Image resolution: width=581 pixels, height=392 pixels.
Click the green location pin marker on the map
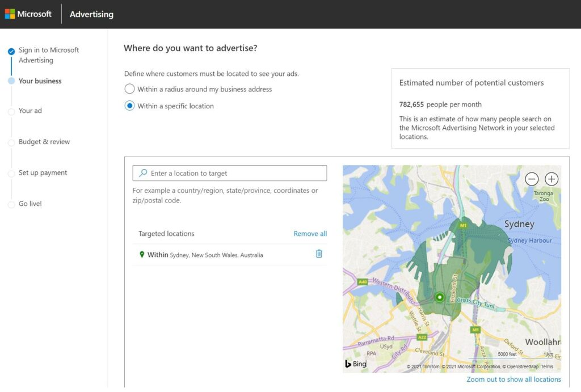tap(439, 297)
